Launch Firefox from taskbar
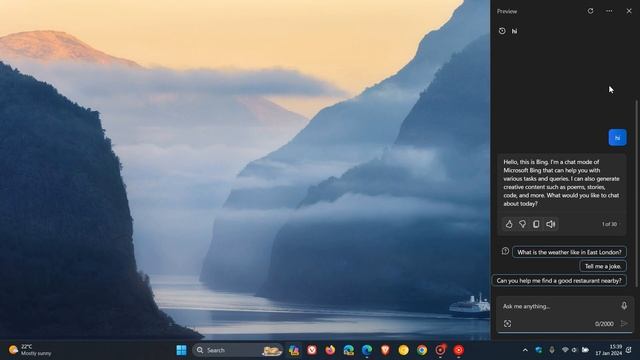 coord(330,350)
